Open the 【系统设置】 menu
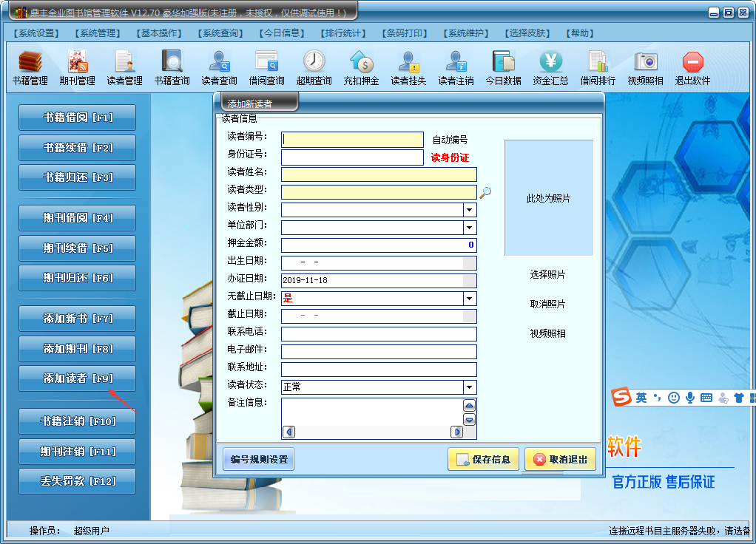This screenshot has width=756, height=544. pyautogui.click(x=36, y=33)
